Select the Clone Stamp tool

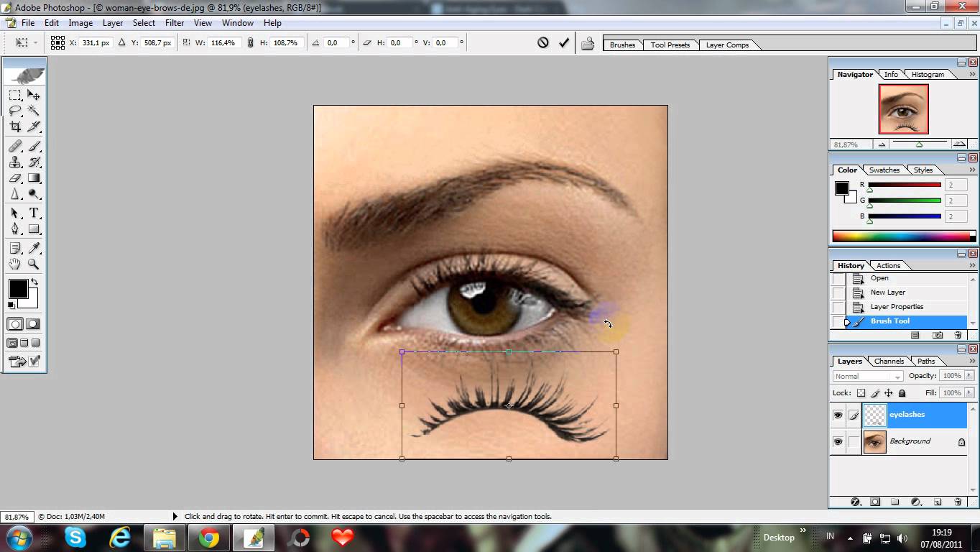click(15, 162)
